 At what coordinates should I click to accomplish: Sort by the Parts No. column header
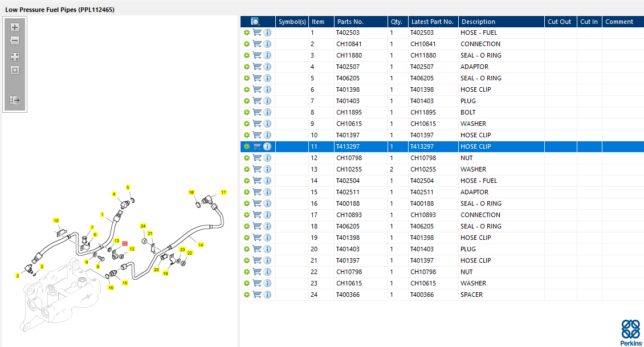click(x=361, y=22)
